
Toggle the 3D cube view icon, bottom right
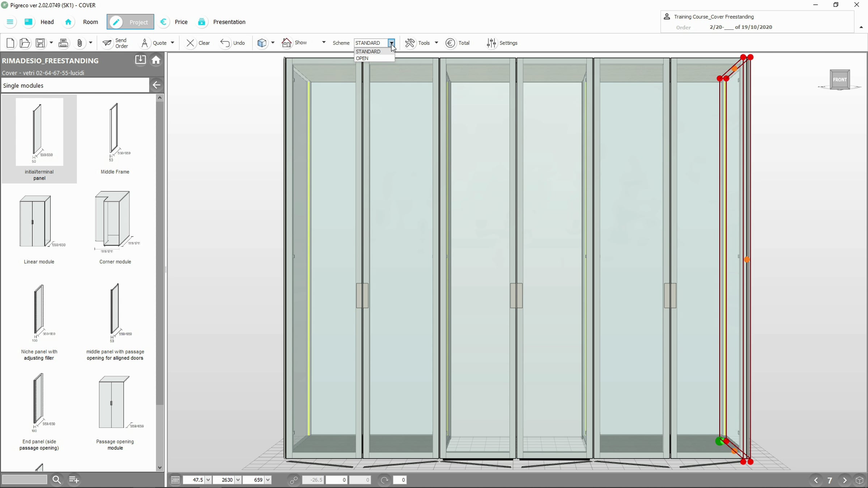click(859, 480)
